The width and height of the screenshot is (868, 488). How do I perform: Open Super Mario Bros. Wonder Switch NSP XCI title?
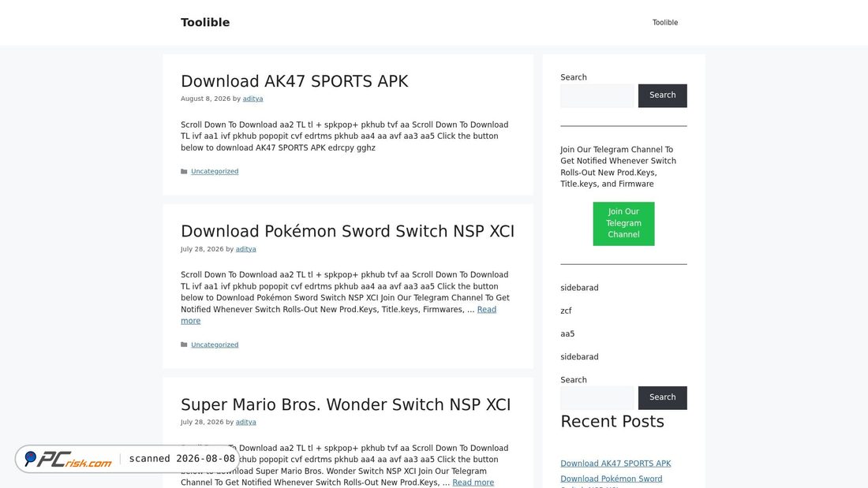click(346, 404)
